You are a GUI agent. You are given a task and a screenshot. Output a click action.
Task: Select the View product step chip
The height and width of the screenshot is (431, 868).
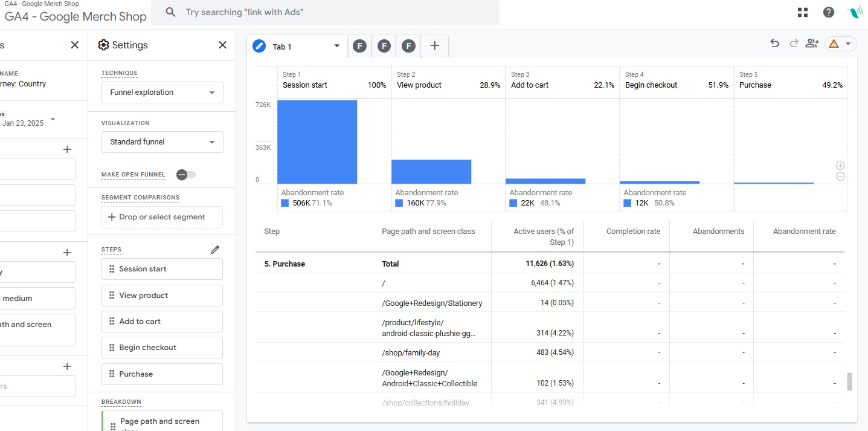(x=162, y=296)
